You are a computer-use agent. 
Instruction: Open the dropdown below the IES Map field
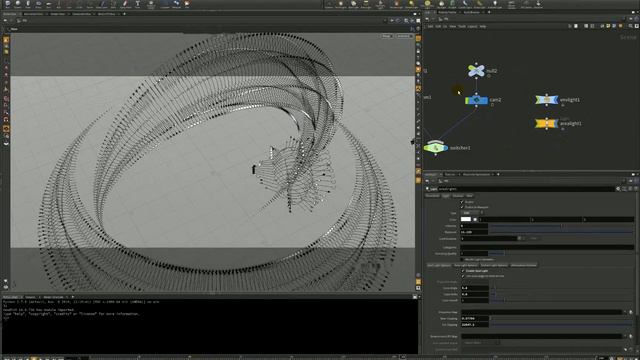coord(482,343)
